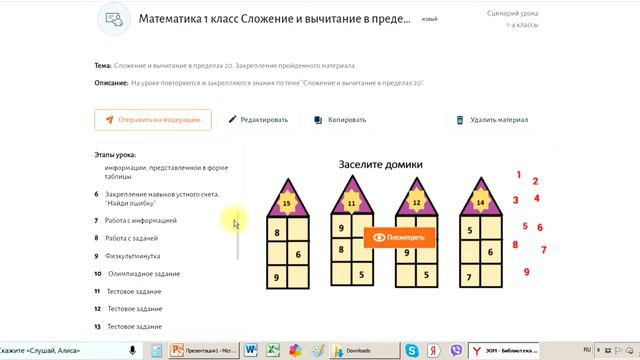640x360 pixels.
Task: Click the RU language indicator in the system tray
Action: click(587, 350)
